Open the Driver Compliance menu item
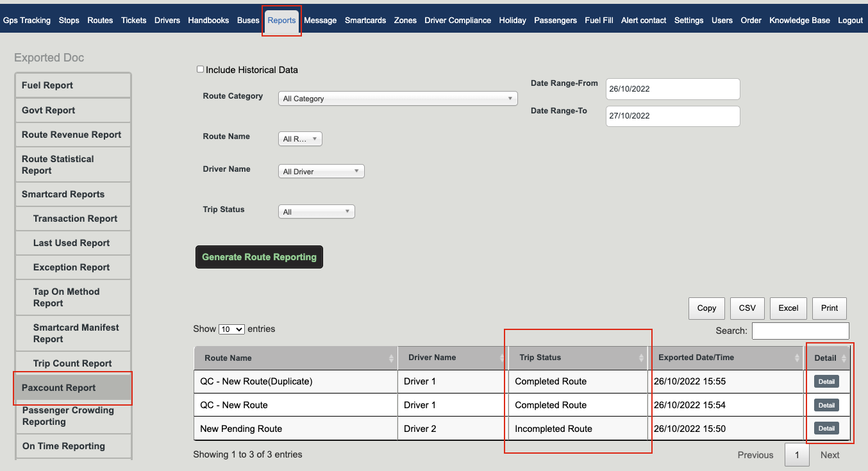The width and height of the screenshot is (868, 471). pos(457,20)
